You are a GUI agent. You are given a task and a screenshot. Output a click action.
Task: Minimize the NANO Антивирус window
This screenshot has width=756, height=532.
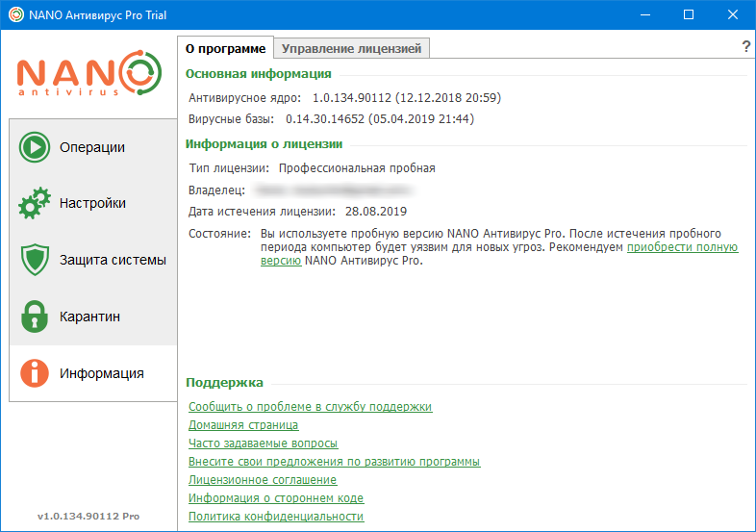(x=644, y=14)
